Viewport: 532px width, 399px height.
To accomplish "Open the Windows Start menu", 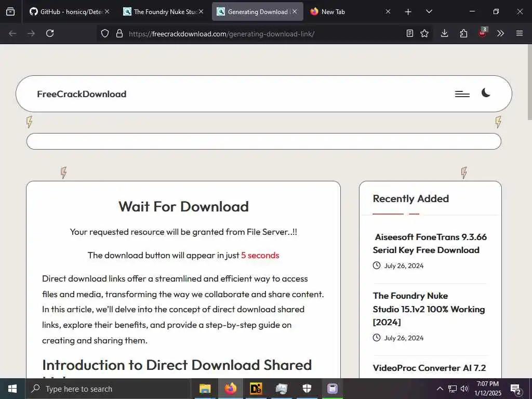I will [x=12, y=389].
